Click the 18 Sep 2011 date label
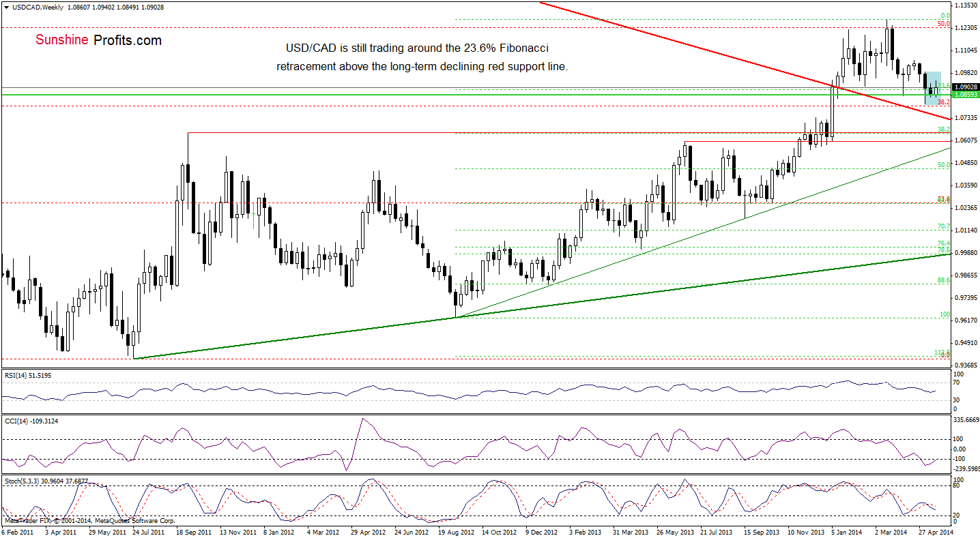The image size is (980, 538). click(x=193, y=531)
